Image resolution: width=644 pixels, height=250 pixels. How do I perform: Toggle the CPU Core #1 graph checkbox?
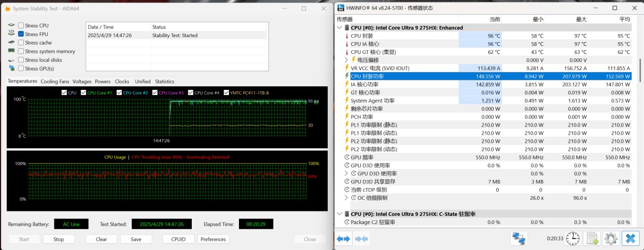(84, 92)
